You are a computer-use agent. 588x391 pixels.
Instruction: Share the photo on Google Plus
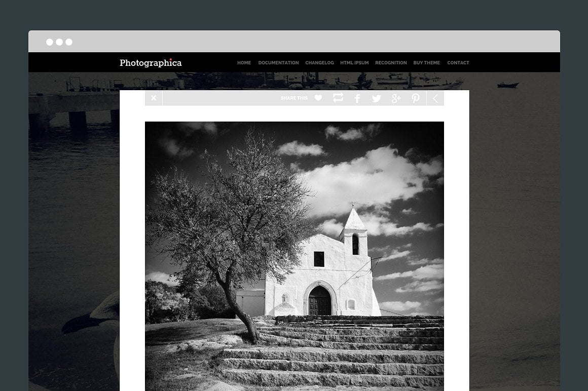(x=396, y=98)
